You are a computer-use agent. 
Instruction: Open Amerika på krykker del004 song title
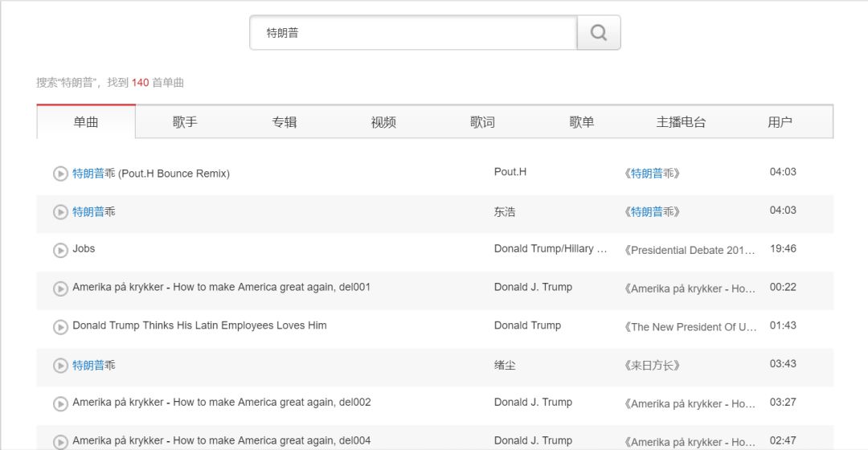[x=222, y=440]
